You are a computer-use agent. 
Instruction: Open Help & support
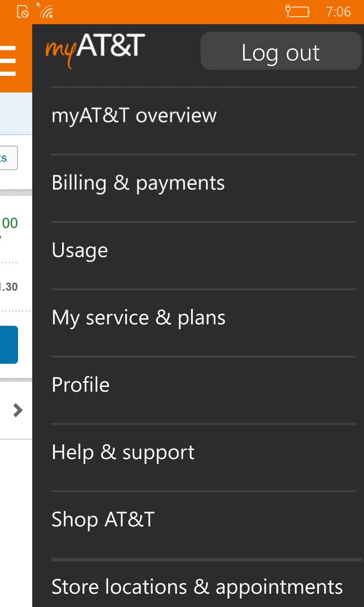tap(123, 452)
